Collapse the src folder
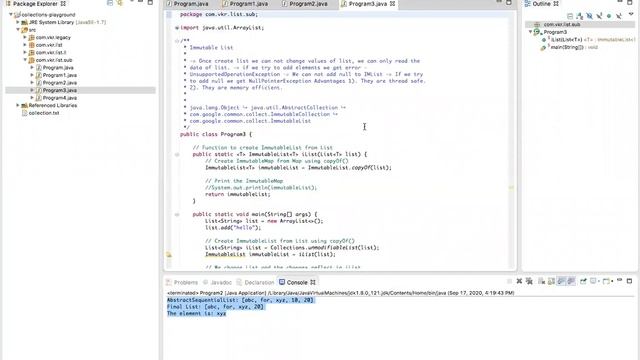This screenshot has height=360, width=640. [18, 30]
